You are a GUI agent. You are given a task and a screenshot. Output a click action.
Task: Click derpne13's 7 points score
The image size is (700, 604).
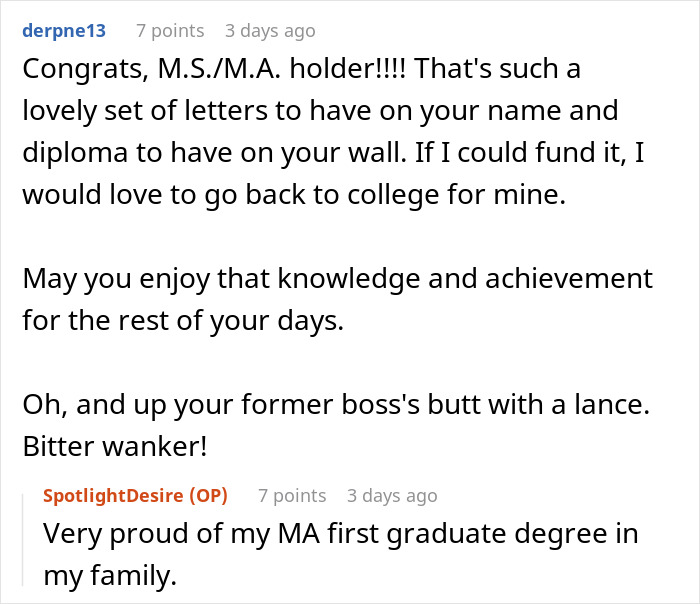pyautogui.click(x=170, y=31)
